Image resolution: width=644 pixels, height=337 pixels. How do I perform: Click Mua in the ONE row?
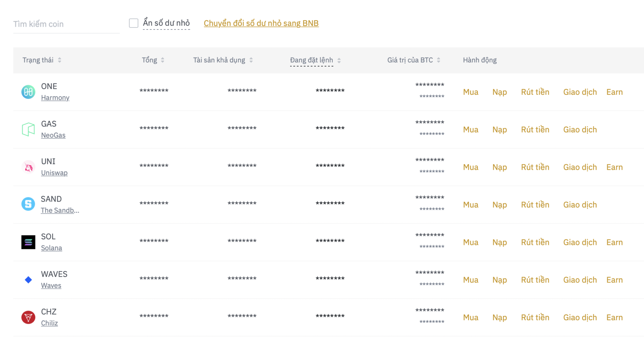471,92
